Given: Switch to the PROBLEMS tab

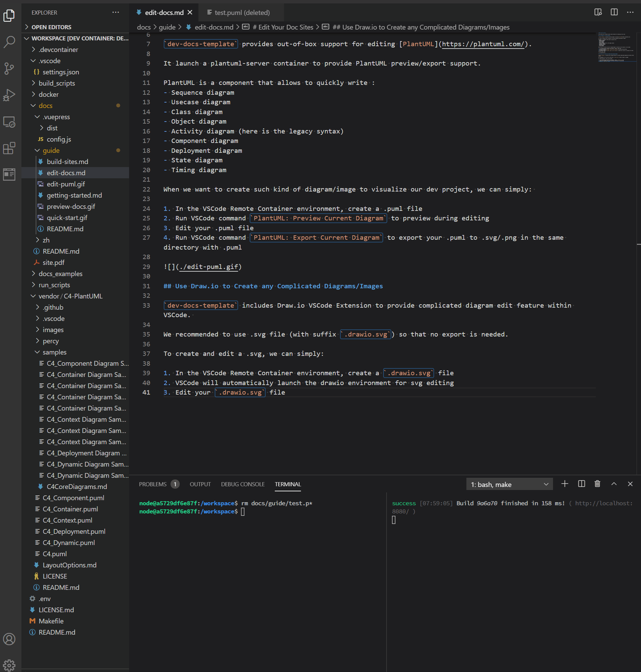Looking at the screenshot, I should (153, 484).
